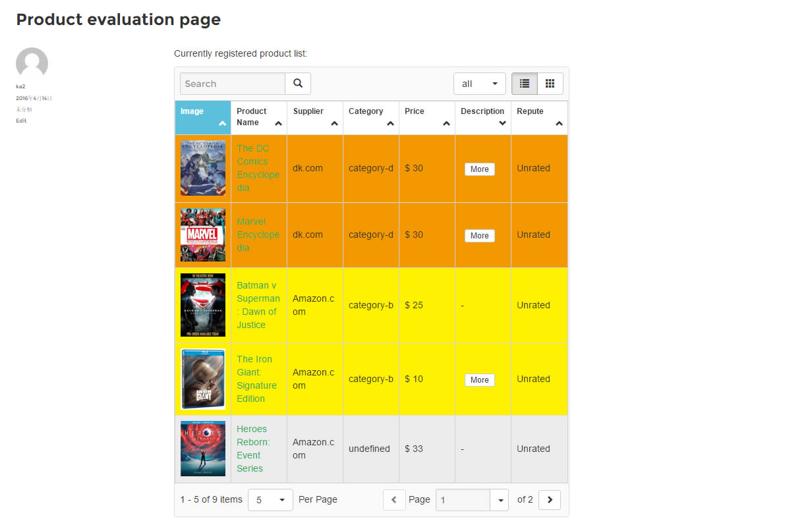The width and height of the screenshot is (812, 527).
Task: Go to next page arrow
Action: [550, 500]
